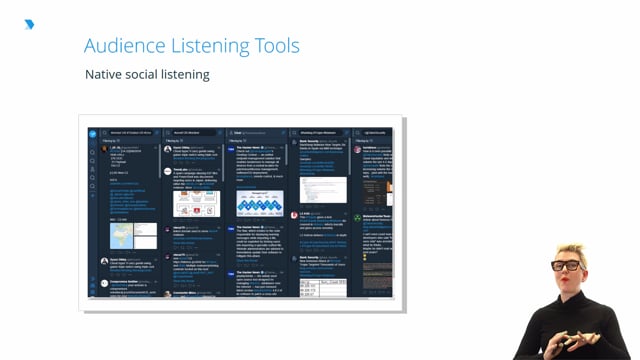Open column options icon of the second search column

(220, 133)
